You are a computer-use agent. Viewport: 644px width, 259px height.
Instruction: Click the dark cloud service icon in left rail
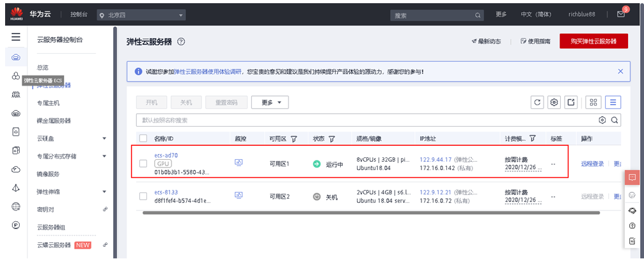pyautogui.click(x=15, y=114)
